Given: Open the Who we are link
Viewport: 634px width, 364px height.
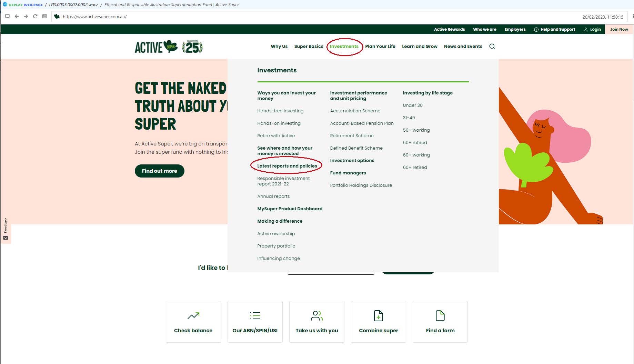Looking at the screenshot, I should 485,29.
